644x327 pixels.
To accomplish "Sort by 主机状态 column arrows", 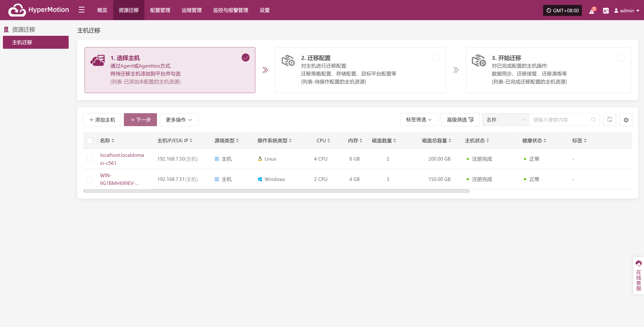I will pos(488,140).
